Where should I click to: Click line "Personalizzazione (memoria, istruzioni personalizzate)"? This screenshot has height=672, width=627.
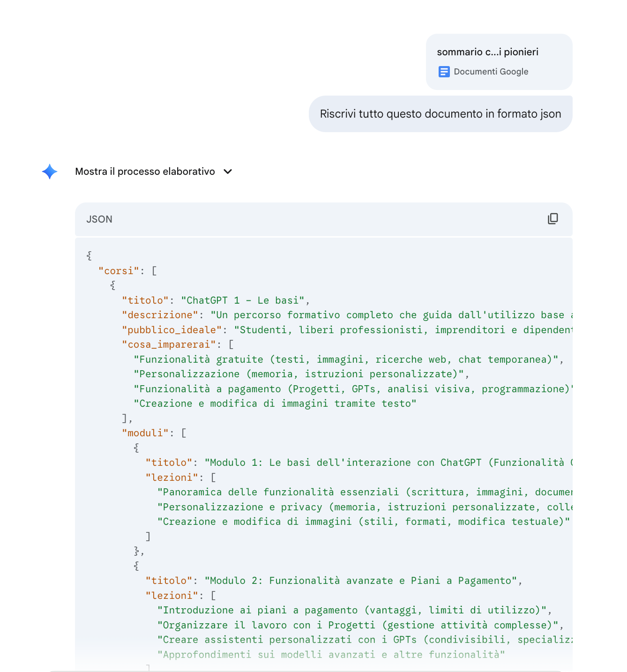(x=299, y=374)
